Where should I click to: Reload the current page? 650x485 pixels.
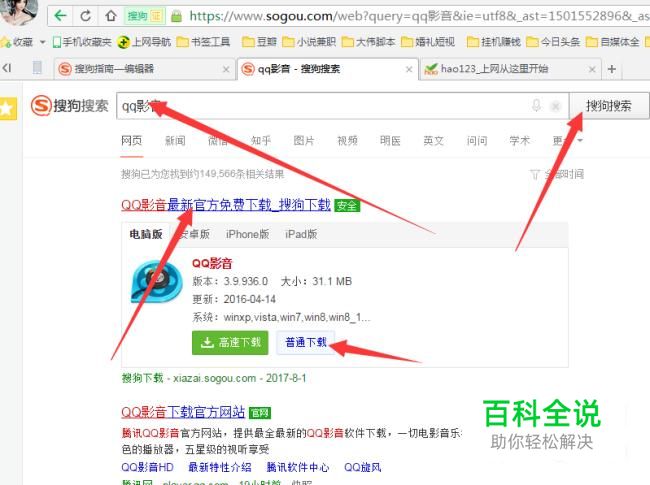click(x=85, y=16)
